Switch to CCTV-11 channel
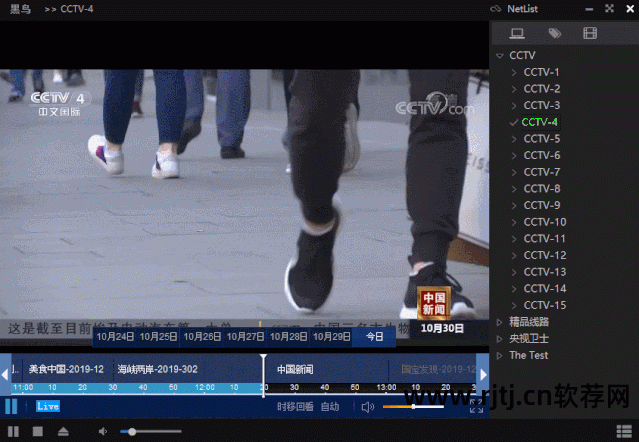 pos(544,239)
